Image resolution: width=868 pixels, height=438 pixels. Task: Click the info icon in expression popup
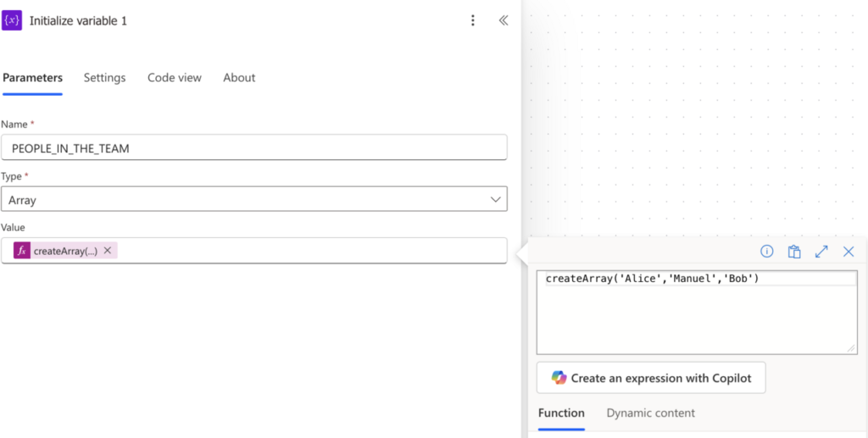pos(766,252)
